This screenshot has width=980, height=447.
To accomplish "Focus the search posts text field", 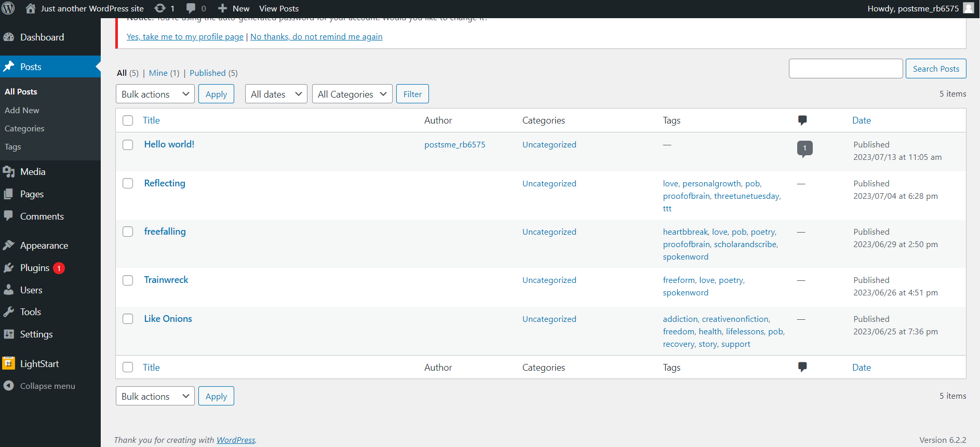I will pos(845,69).
